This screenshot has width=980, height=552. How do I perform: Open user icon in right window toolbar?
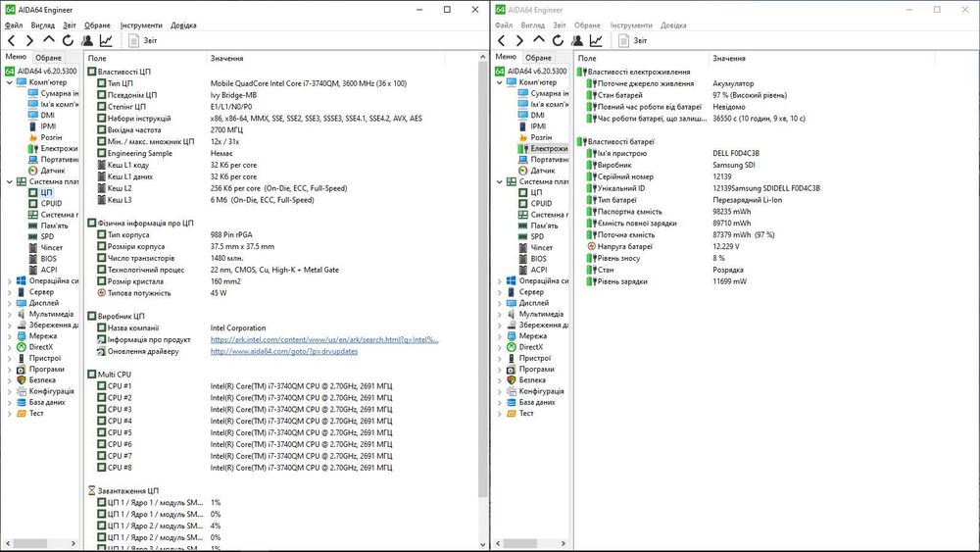click(577, 40)
